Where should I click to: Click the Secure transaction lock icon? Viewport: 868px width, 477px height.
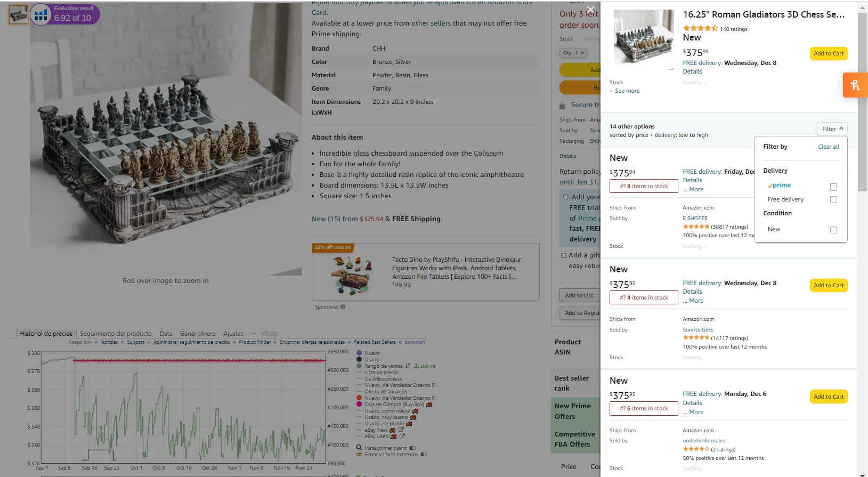[562, 106]
